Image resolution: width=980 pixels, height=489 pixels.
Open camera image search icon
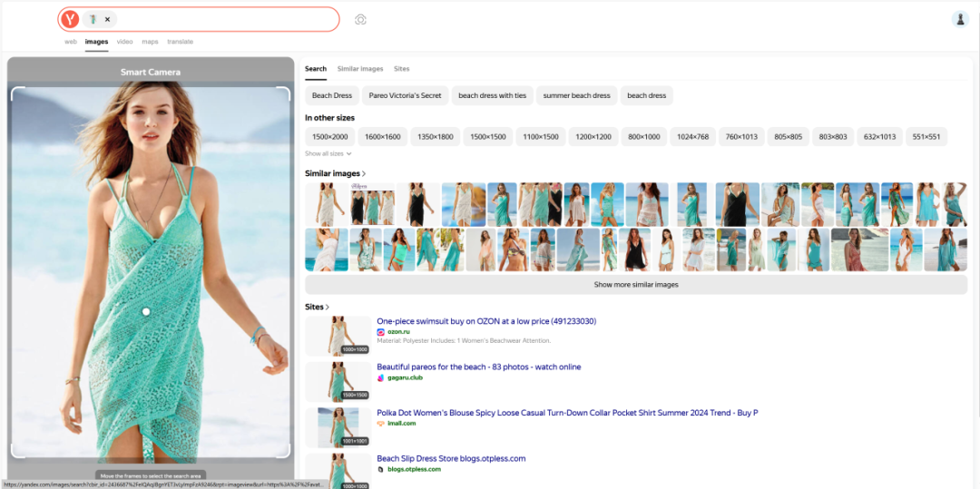coord(360,19)
